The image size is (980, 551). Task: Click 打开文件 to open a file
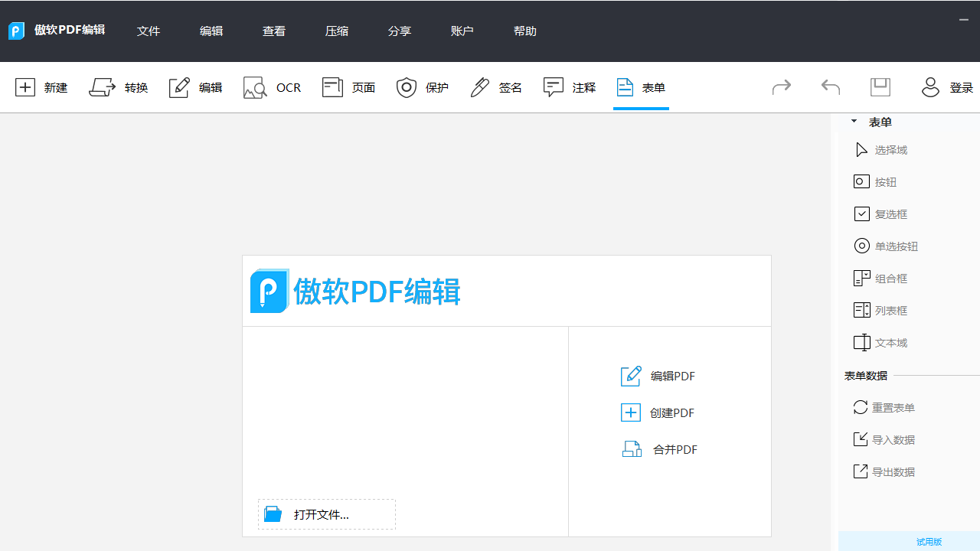(x=326, y=514)
